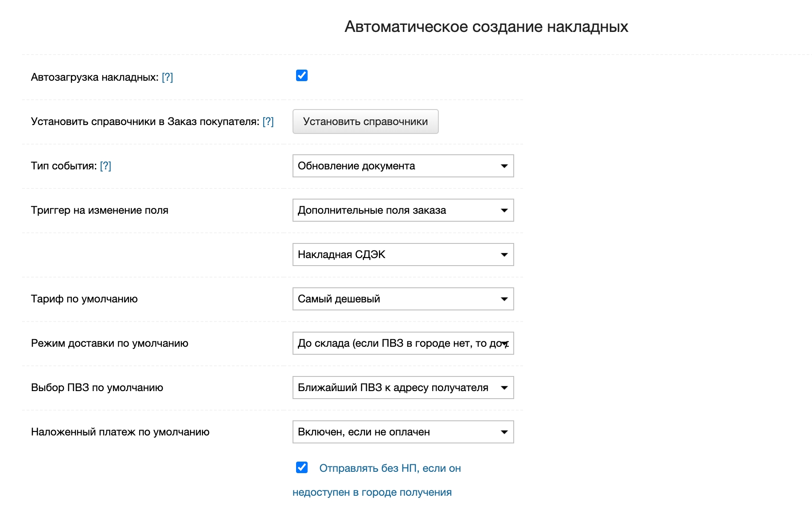Expand the Самый дешевый tariff dropdown
Screen dimensions: 812x525
click(x=403, y=299)
